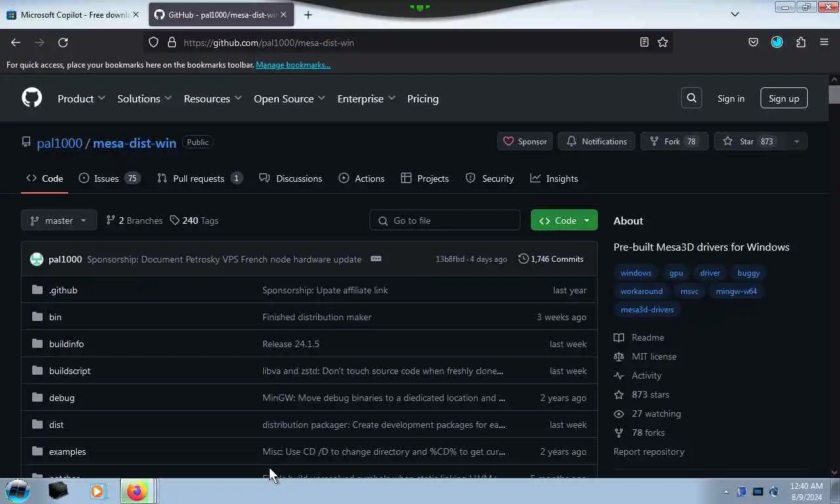This screenshot has width=840, height=504.
Task: Click Report repository link
Action: pos(649,451)
